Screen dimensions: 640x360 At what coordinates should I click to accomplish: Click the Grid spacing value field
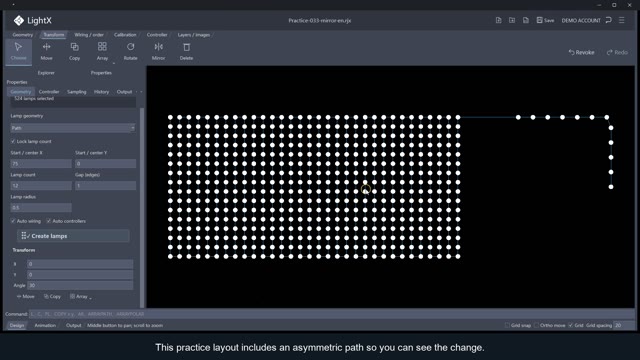(x=624, y=325)
